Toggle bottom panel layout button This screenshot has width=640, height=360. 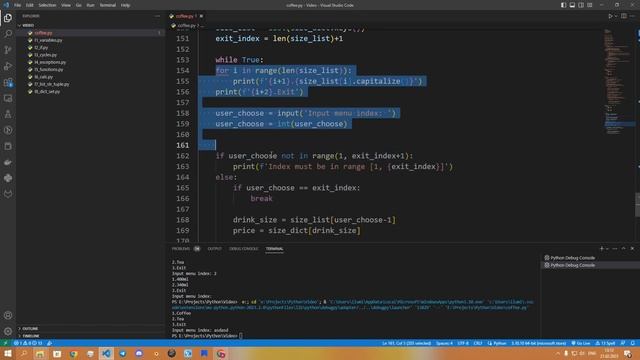click(x=572, y=5)
